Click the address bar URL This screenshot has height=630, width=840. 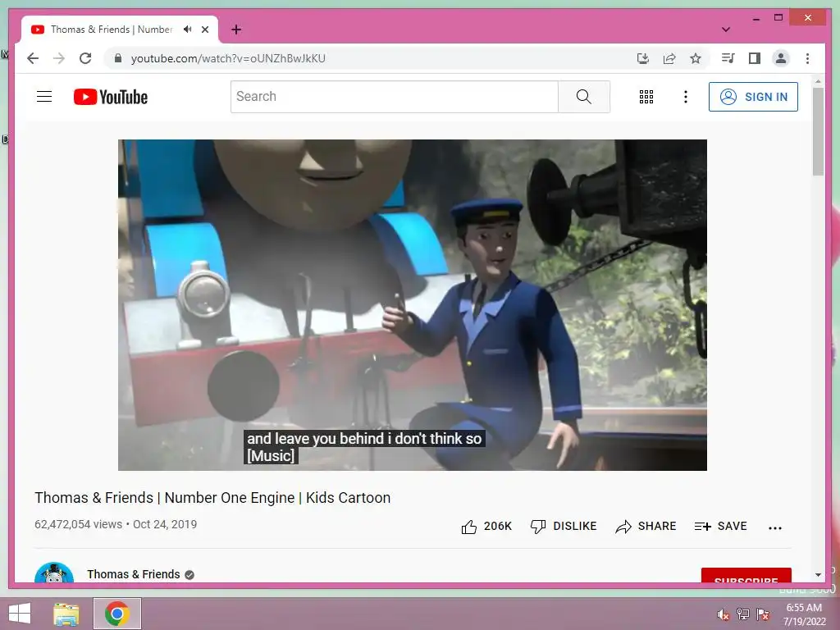pyautogui.click(x=228, y=58)
